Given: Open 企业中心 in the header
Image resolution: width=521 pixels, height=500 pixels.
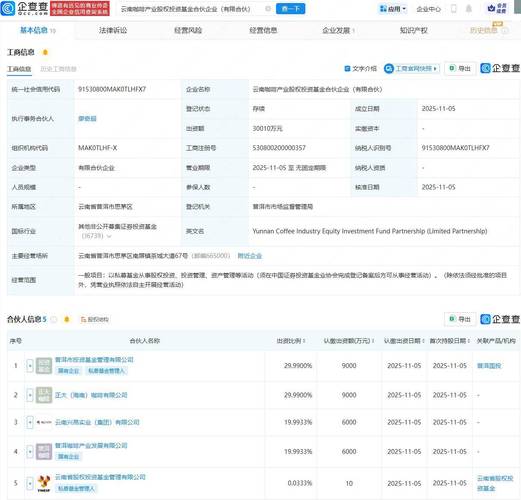Looking at the screenshot, I should click(x=429, y=9).
